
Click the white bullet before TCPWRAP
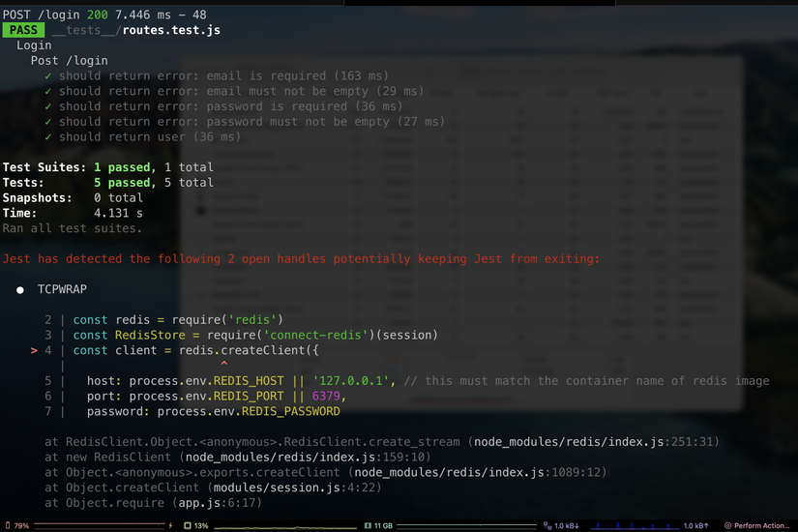pyautogui.click(x=20, y=290)
